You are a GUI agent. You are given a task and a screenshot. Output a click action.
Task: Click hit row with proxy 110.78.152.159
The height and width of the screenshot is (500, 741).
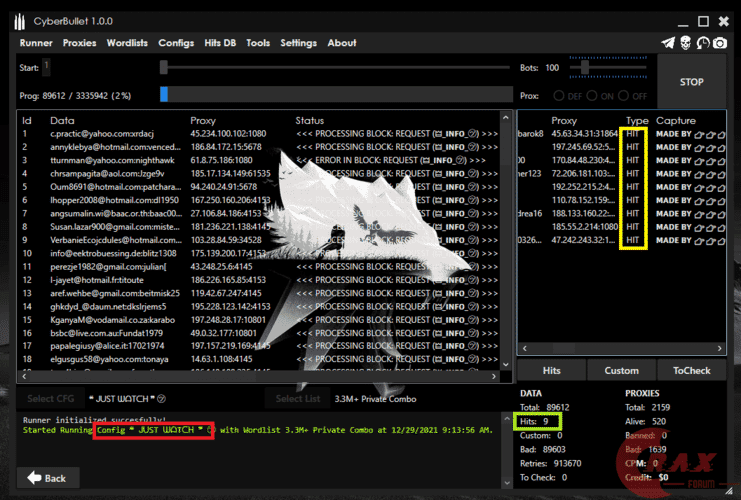[621, 200]
